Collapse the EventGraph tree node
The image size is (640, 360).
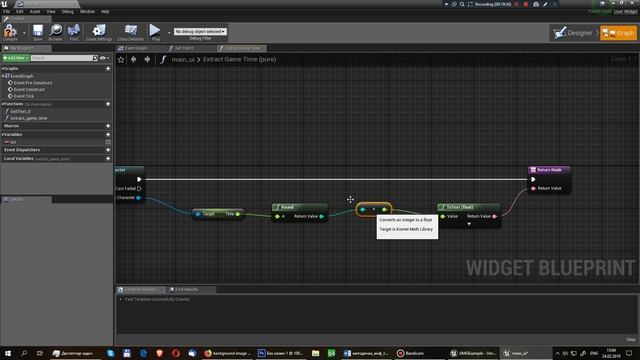(3, 76)
